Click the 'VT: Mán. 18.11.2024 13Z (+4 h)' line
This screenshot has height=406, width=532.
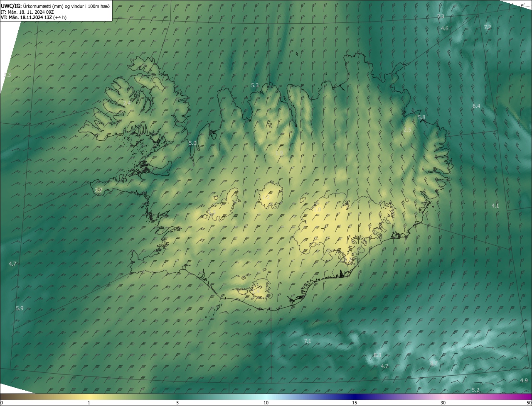[34, 17]
